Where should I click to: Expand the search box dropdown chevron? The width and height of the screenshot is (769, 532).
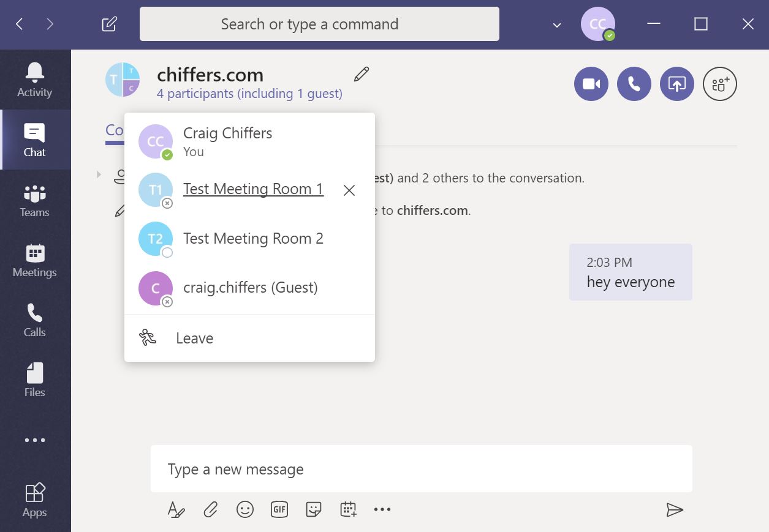[x=557, y=25]
